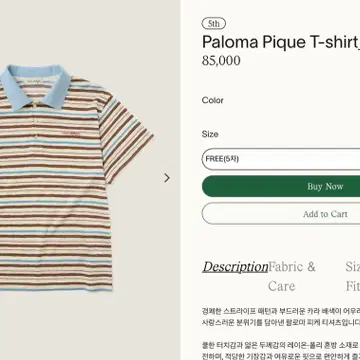Click the second Korean description paragraph
This screenshot has height=360, width=360.
pos(281,351)
